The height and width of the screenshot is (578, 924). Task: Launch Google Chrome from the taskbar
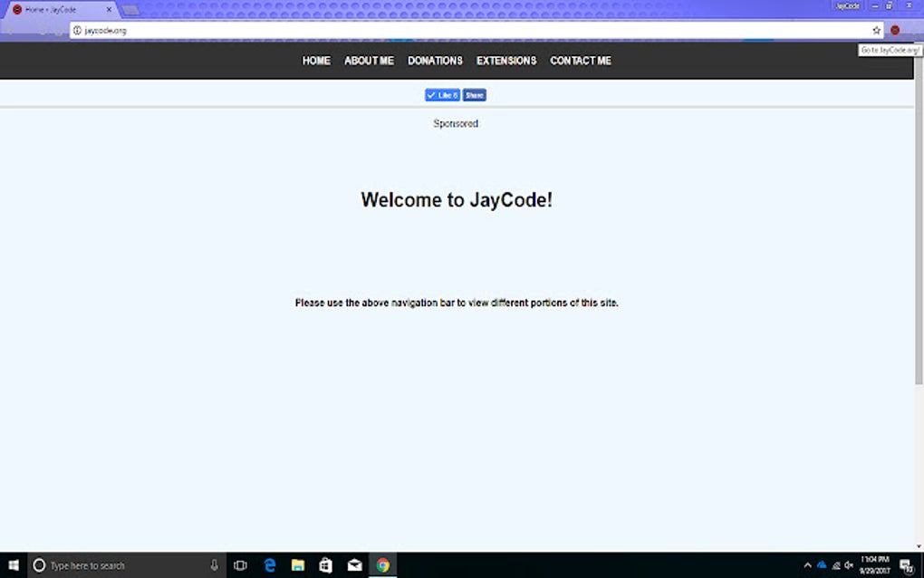point(381,564)
